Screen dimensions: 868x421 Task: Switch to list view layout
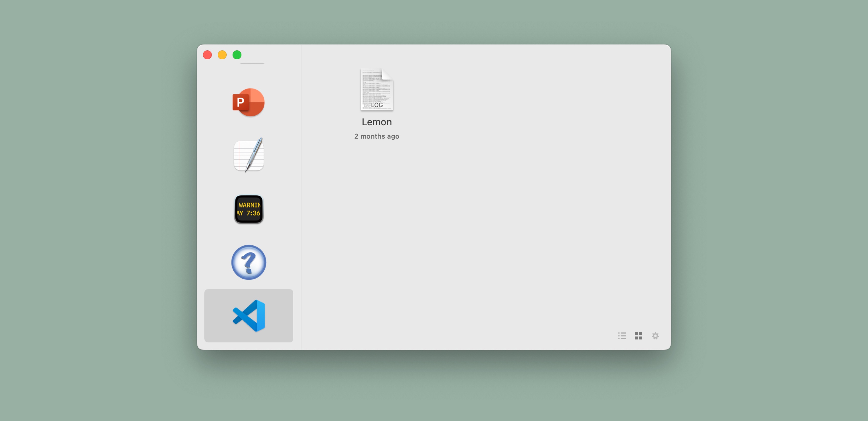(x=622, y=336)
